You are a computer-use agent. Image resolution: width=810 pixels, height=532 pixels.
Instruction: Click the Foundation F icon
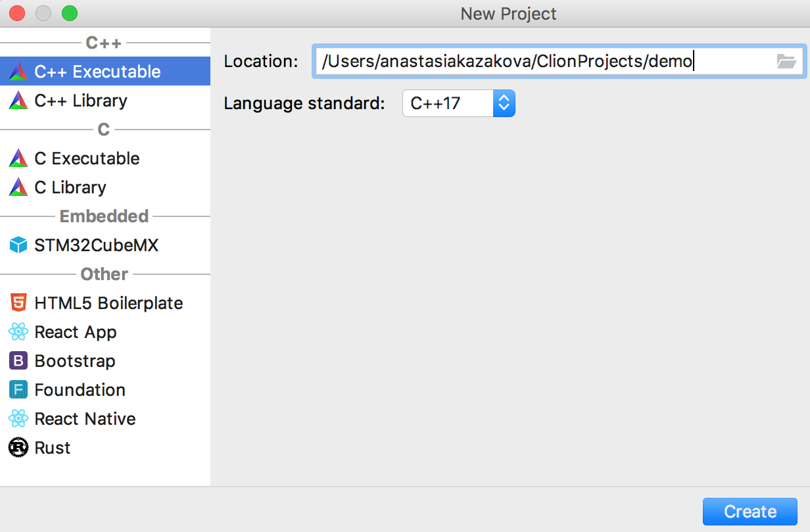click(x=18, y=390)
